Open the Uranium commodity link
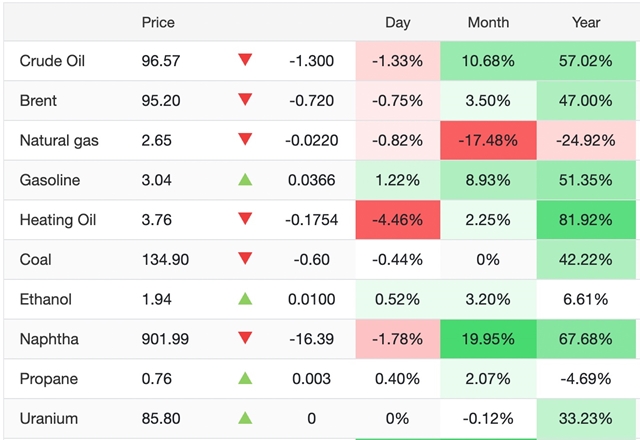This screenshot has height=440, width=640. click(48, 419)
